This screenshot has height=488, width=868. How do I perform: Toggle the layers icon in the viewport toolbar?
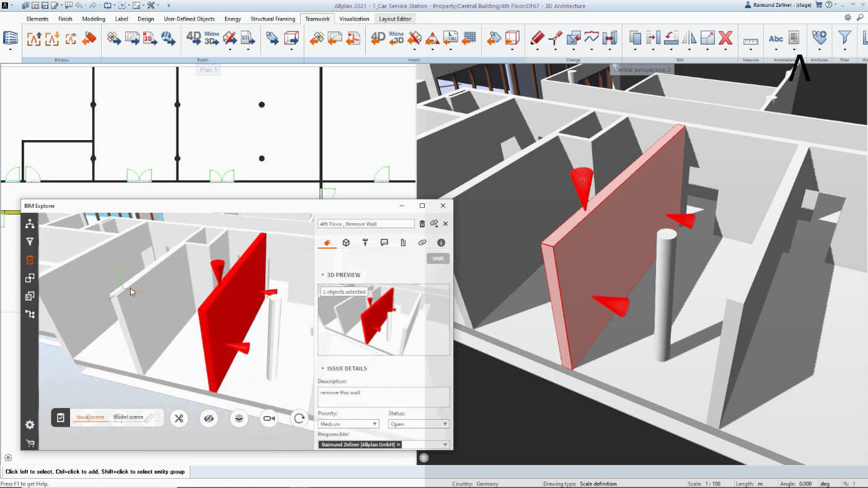pos(239,418)
